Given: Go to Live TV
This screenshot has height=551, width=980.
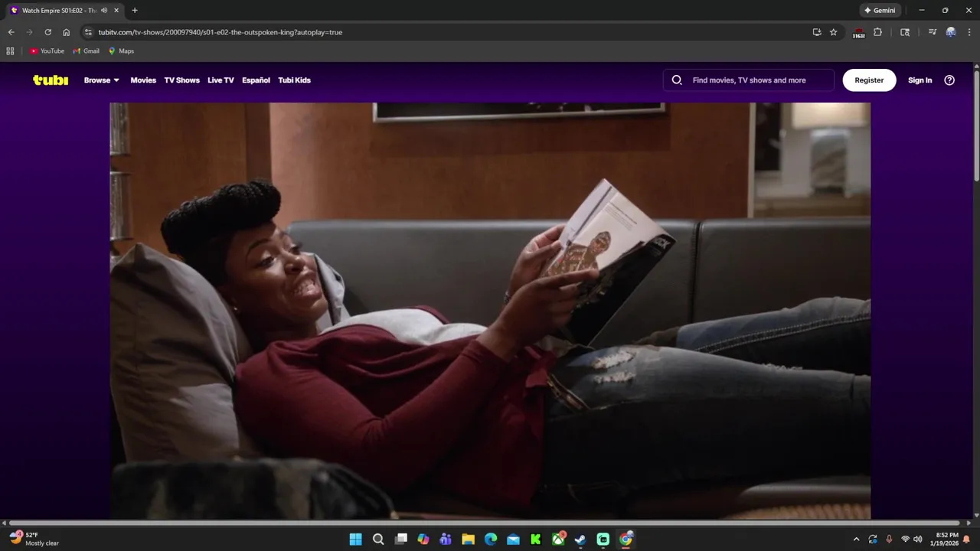Looking at the screenshot, I should pos(220,80).
